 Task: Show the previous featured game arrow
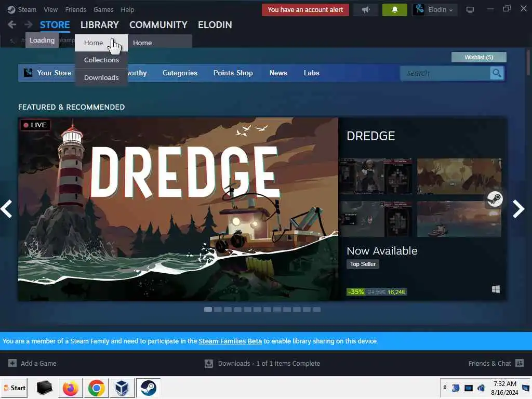[6, 209]
